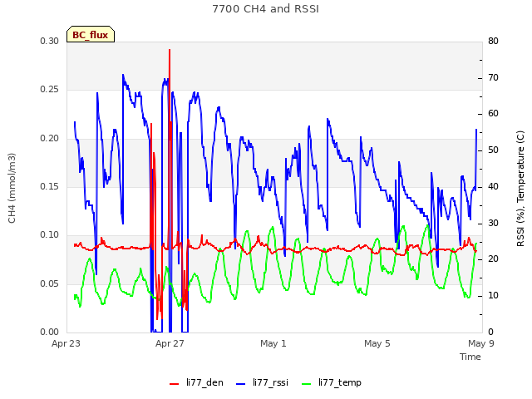Click the 20 right axis value
The image size is (532, 399).
[x=493, y=259]
